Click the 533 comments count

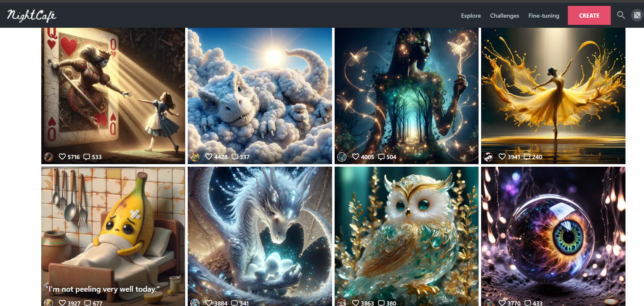[x=97, y=157]
